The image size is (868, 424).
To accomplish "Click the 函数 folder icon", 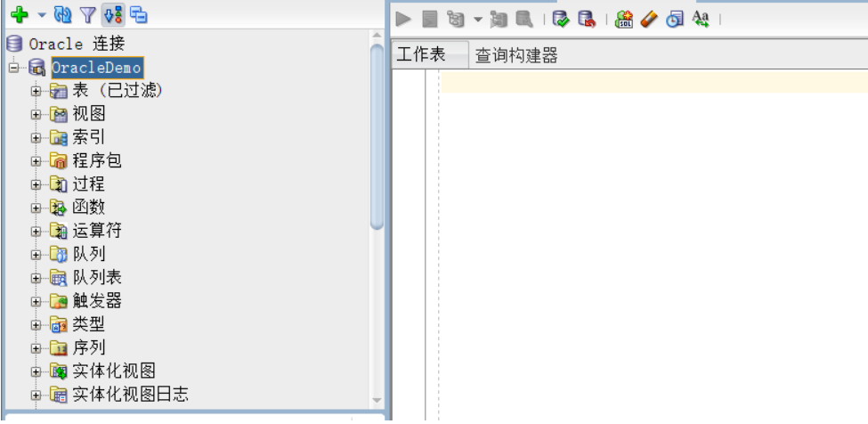I will point(59,208).
